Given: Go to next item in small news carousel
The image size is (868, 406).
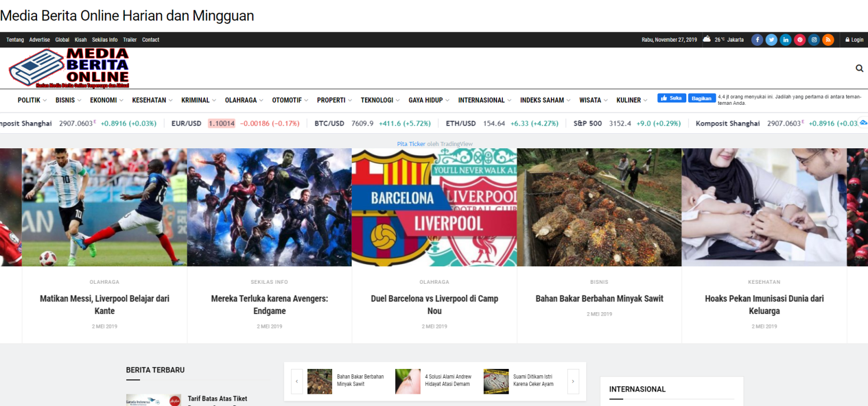Looking at the screenshot, I should coord(573,382).
